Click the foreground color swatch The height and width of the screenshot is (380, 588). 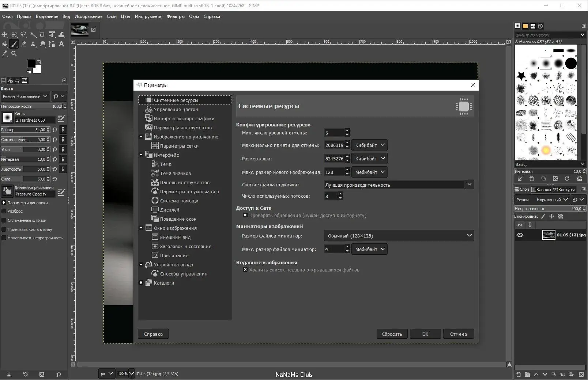click(31, 64)
